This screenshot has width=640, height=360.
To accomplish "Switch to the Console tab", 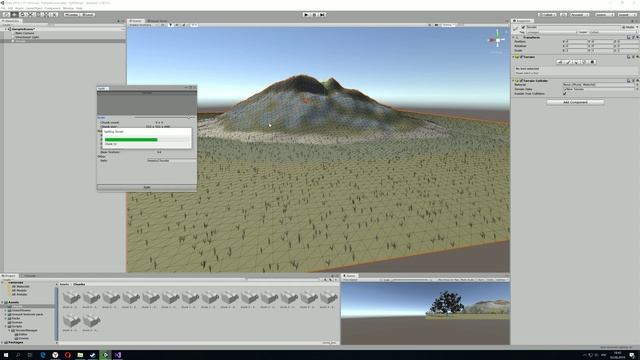I will (29, 276).
